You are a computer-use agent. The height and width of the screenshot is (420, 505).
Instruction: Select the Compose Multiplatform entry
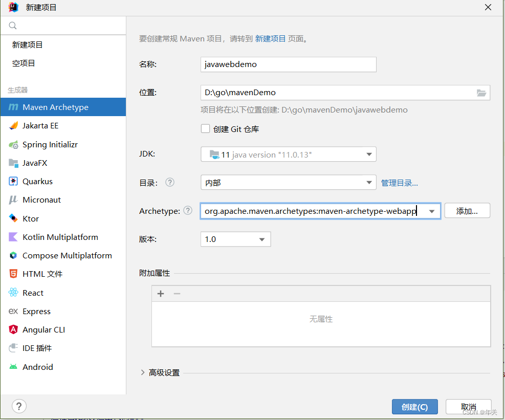[x=63, y=255]
